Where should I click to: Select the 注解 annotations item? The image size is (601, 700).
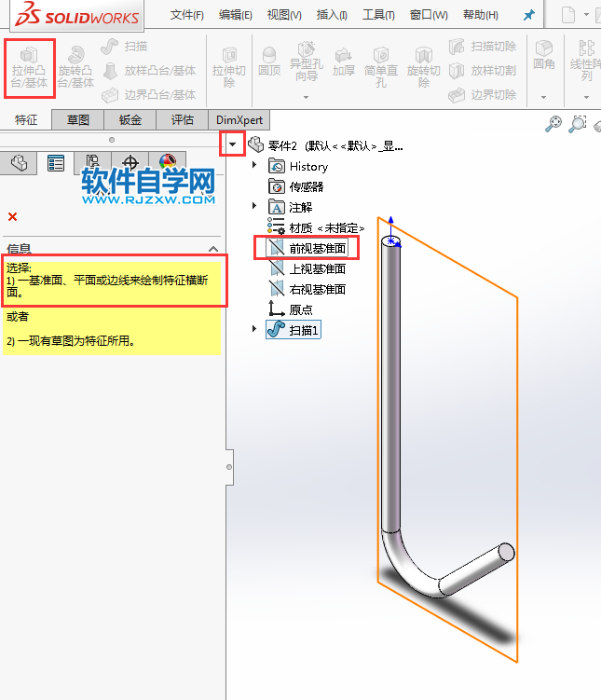pos(290,207)
